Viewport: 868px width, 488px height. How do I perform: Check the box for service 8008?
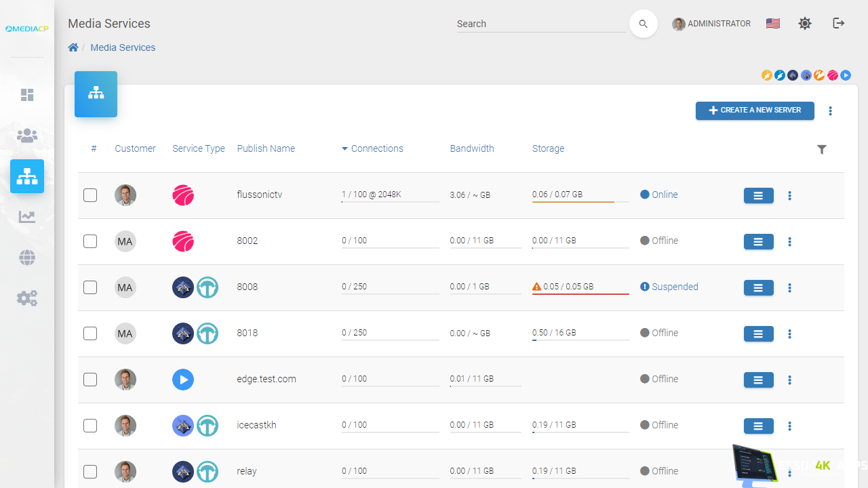[90, 287]
